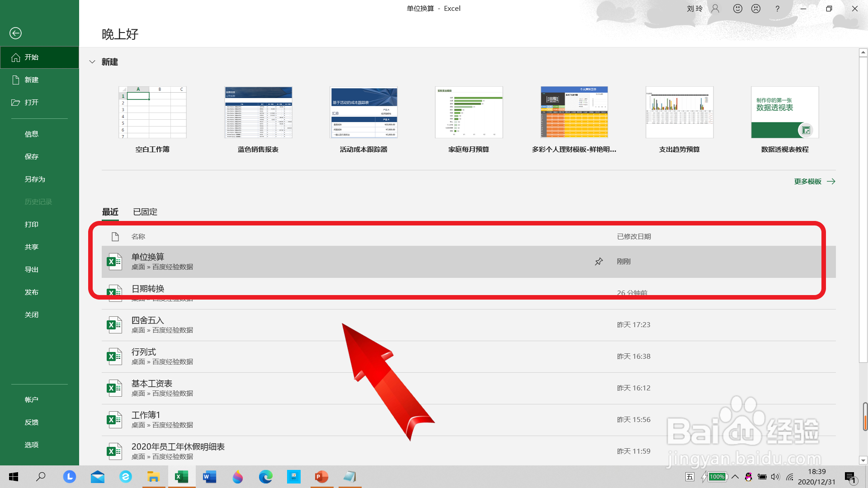Viewport: 868px width, 488px height.
Task: Switch to PowerPoint in taskbar
Action: click(x=321, y=477)
